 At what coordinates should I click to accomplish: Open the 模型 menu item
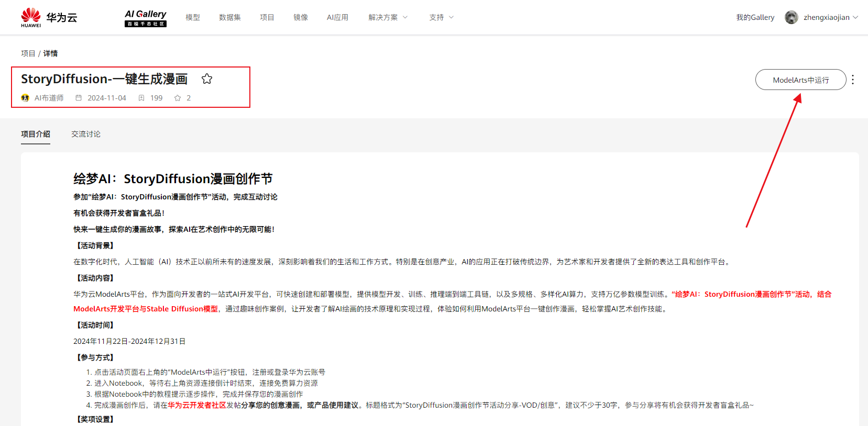[x=193, y=17]
